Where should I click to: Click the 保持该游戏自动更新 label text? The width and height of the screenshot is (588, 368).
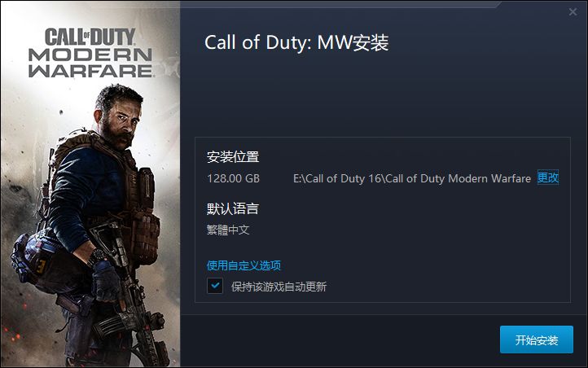coord(279,287)
